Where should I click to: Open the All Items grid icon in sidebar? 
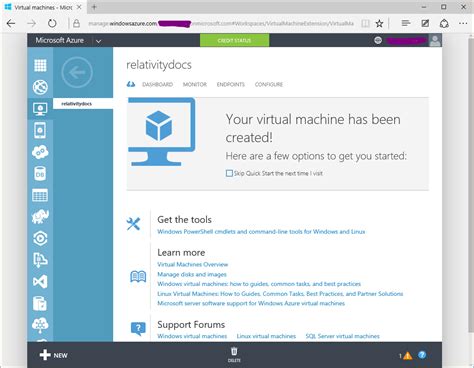click(x=40, y=65)
